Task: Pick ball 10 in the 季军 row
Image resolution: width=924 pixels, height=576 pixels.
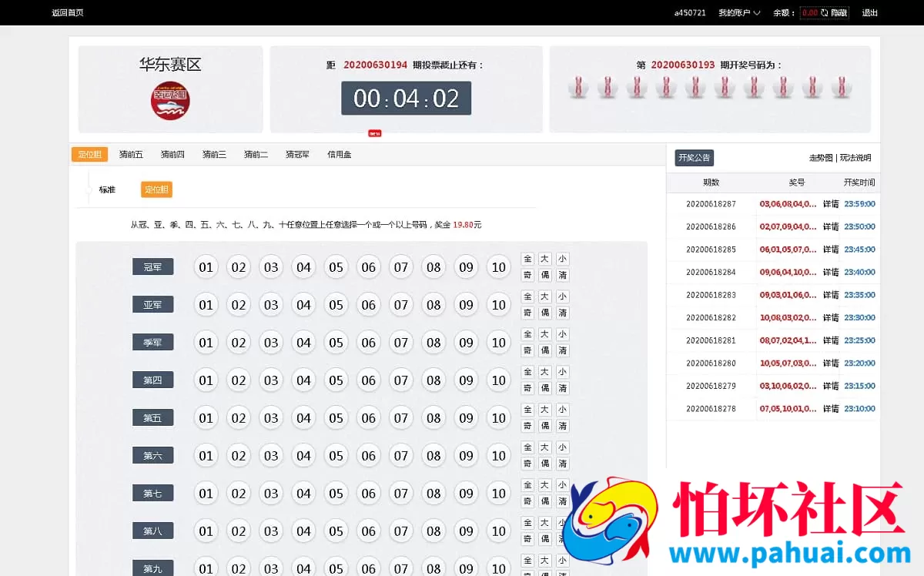Action: click(x=499, y=343)
